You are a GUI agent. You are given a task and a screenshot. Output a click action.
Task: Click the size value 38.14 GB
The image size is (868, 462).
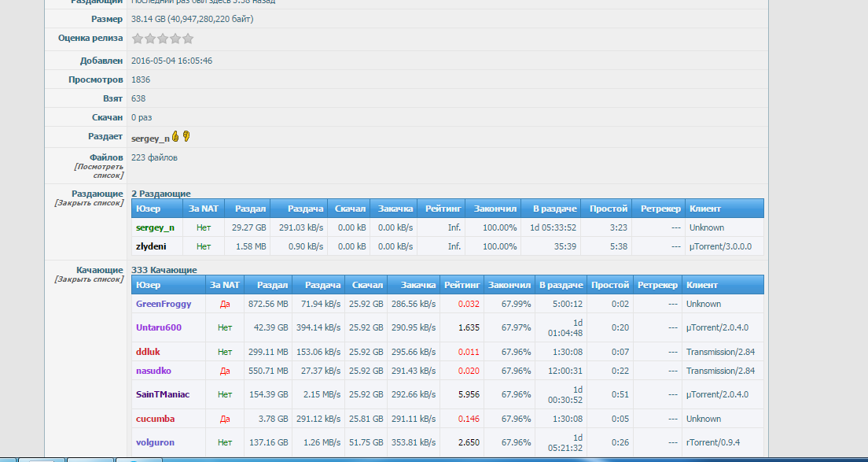coord(149,20)
